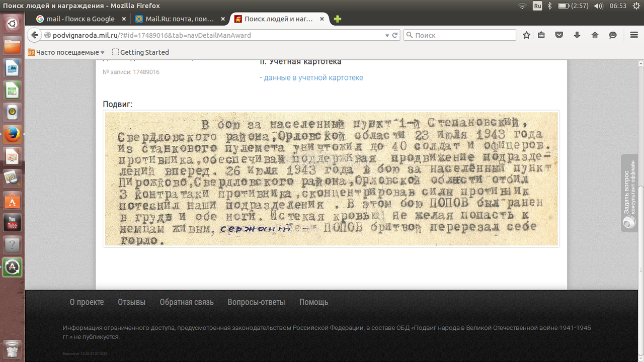Open the system session gear menu
The height and width of the screenshot is (362, 644).
click(x=635, y=6)
